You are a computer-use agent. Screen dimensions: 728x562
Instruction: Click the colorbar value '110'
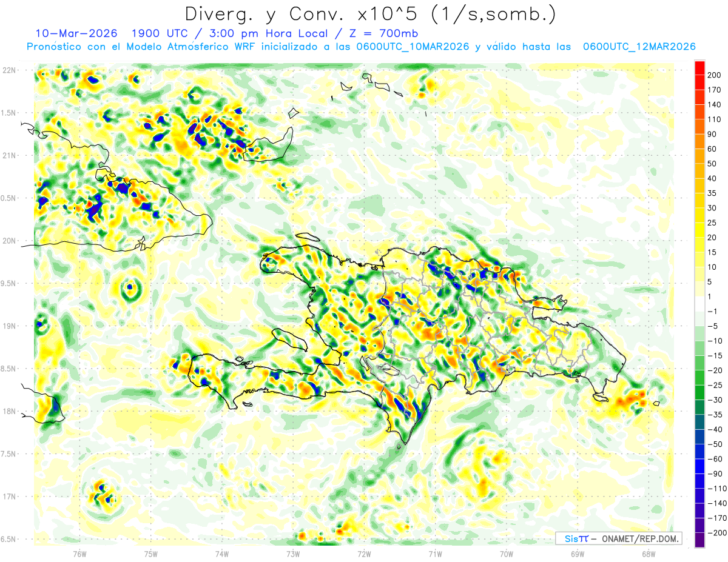coord(715,119)
